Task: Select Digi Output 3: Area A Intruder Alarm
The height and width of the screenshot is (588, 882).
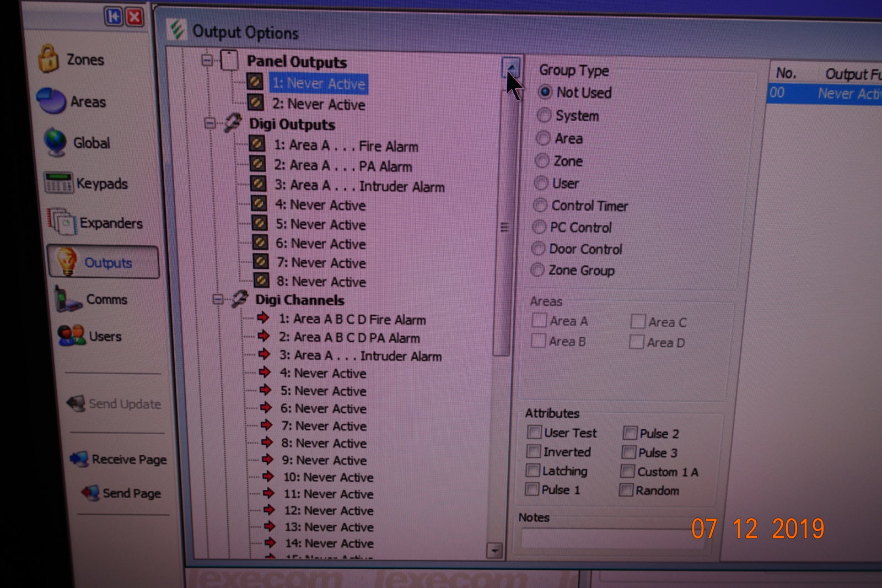Action: (x=359, y=186)
